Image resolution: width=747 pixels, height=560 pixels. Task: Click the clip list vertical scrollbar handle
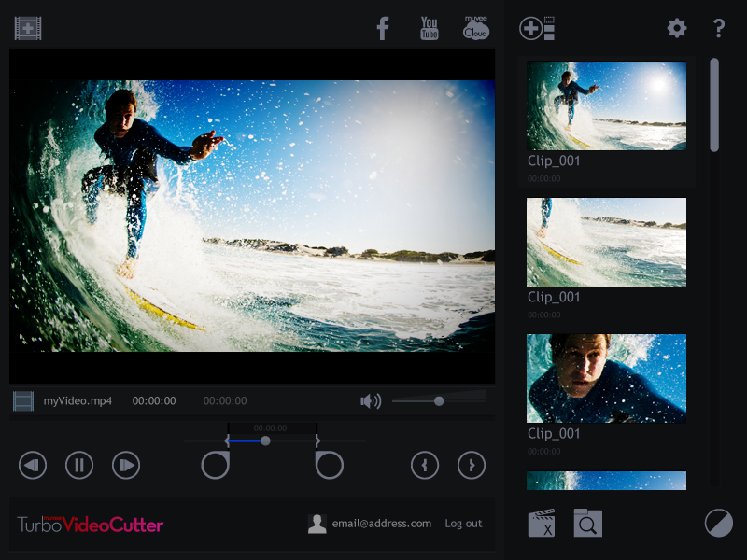713,105
